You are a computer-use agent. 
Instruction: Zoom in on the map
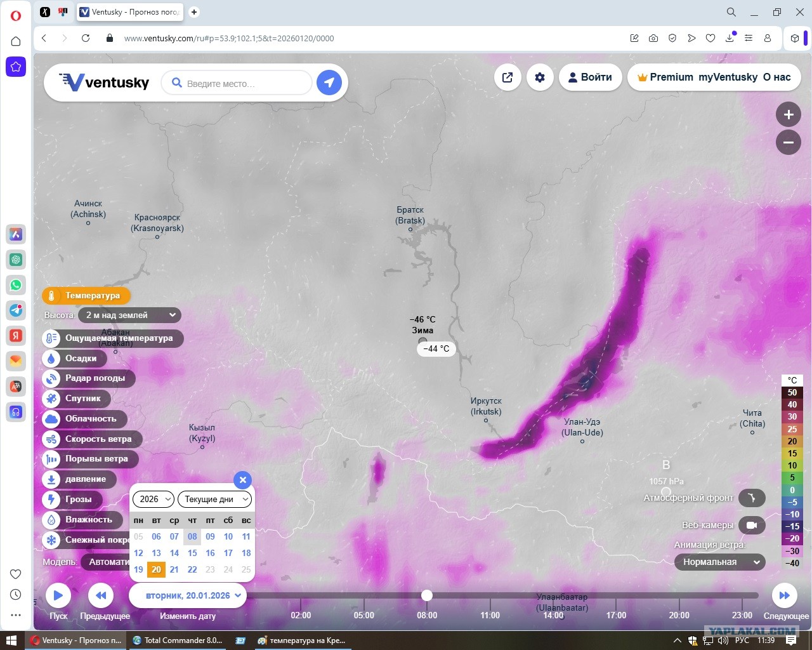click(789, 115)
